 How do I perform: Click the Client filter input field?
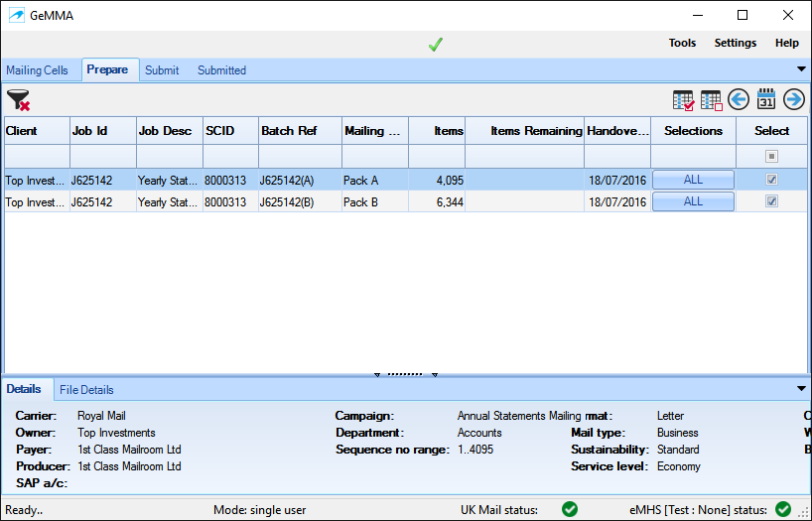click(x=37, y=157)
